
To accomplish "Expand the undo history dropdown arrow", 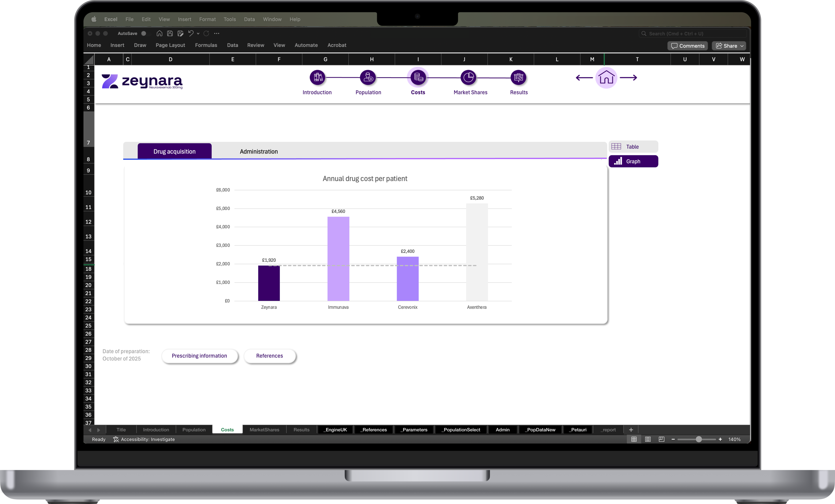I will (x=198, y=34).
